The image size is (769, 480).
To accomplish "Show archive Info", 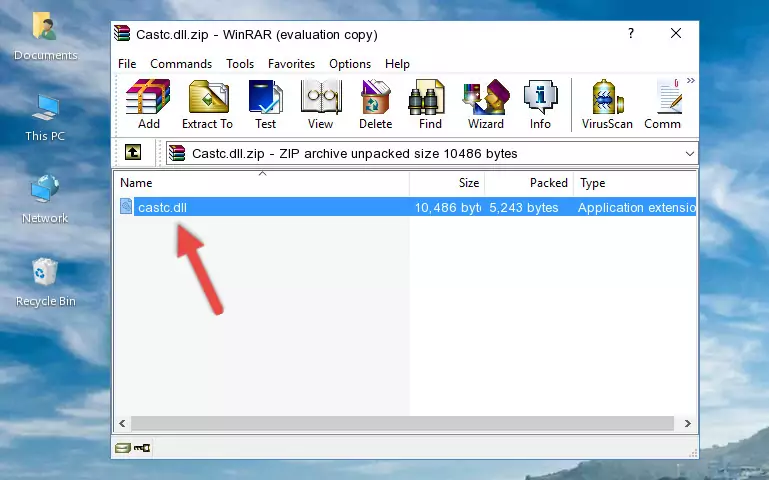I will [x=540, y=104].
